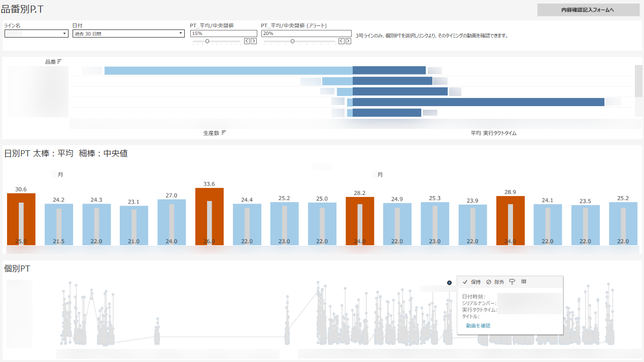Image resolution: width=644 pixels, height=362 pixels.
Task: Click the group members icon in tooltip
Action: coord(512,282)
